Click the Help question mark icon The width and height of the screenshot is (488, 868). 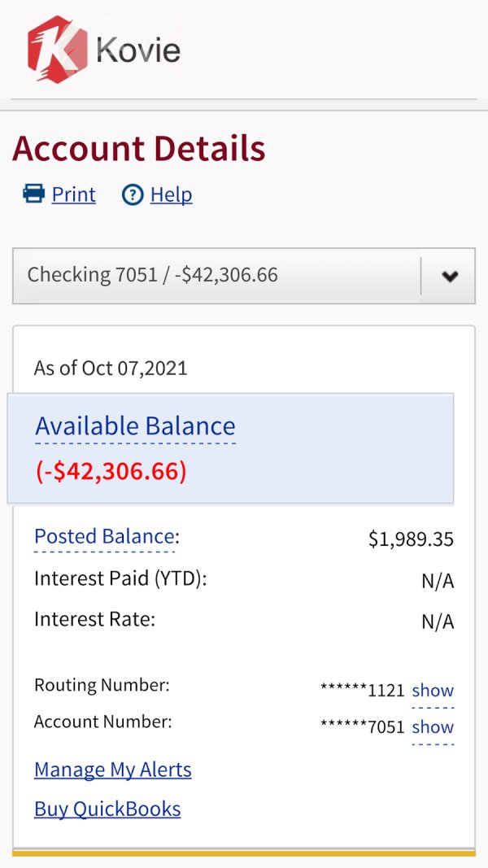(x=133, y=195)
